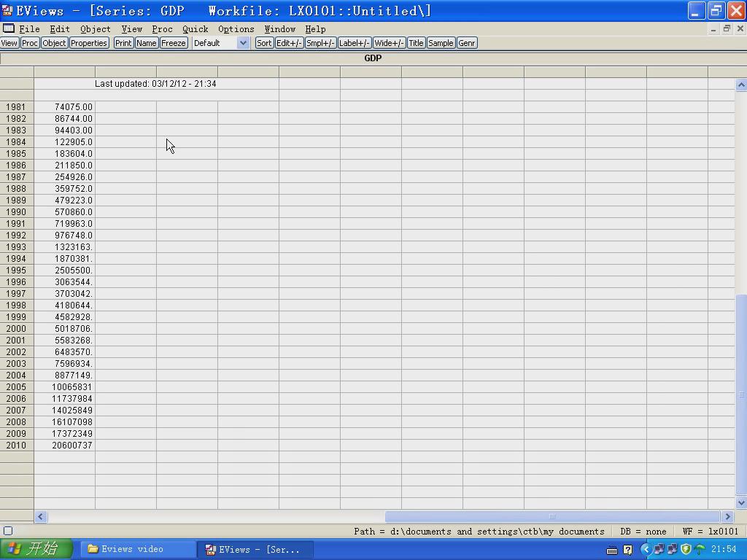The height and width of the screenshot is (560, 747).
Task: Click the Genr button
Action: pos(466,43)
